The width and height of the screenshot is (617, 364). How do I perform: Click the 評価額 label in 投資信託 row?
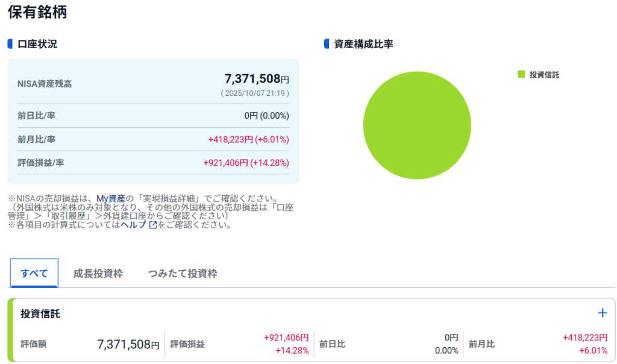33,344
